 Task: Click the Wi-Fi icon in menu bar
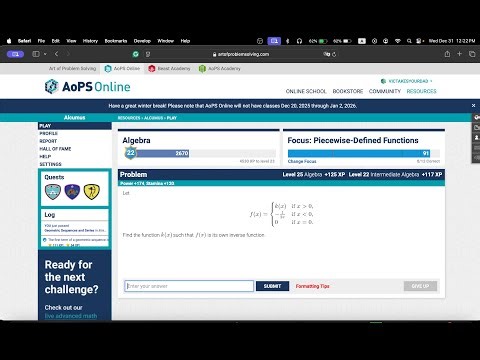397,41
